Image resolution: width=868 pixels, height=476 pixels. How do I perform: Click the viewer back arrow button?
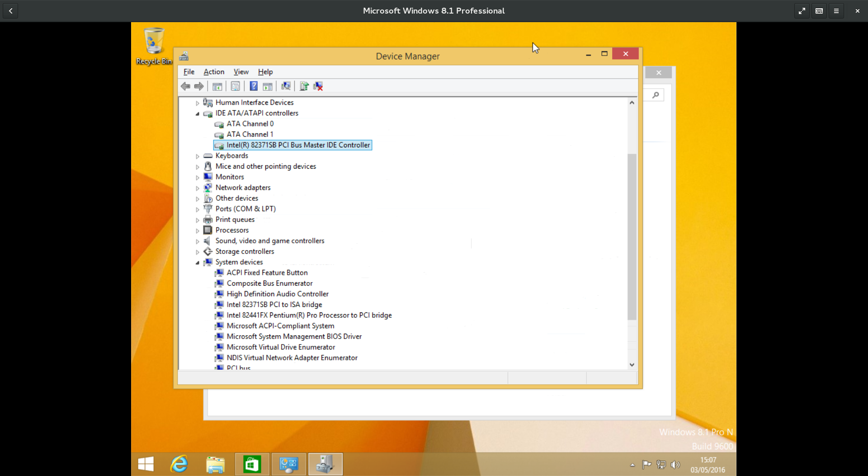pyautogui.click(x=11, y=11)
